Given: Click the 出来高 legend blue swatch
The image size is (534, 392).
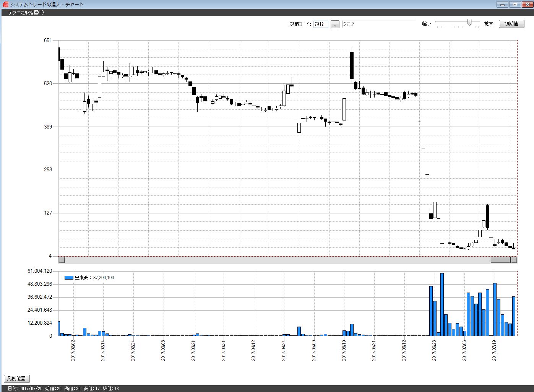Looking at the screenshot, I should tap(69, 278).
